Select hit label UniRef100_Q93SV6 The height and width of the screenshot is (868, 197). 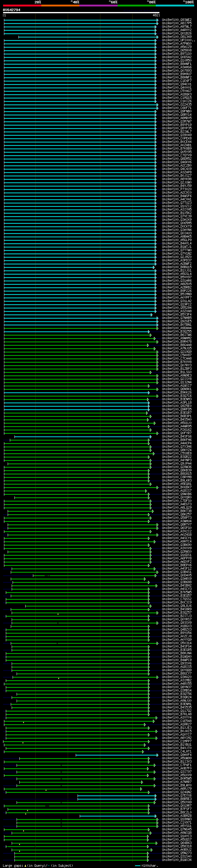pyautogui.click(x=177, y=664)
